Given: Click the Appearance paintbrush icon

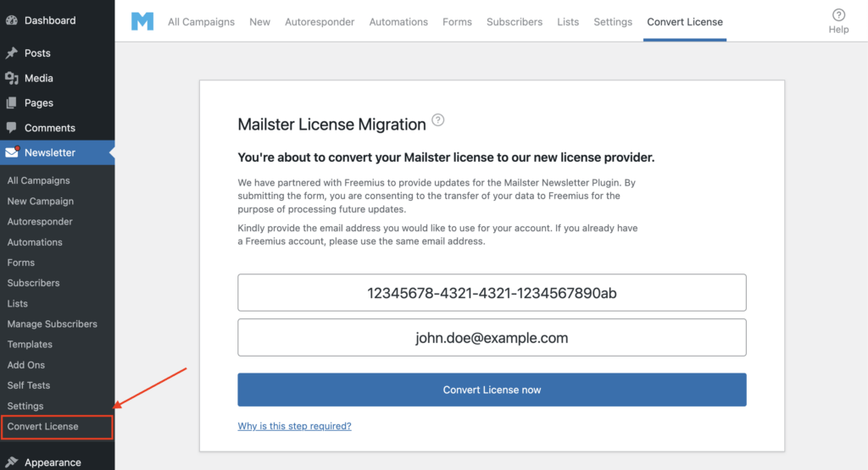Looking at the screenshot, I should click(12, 462).
